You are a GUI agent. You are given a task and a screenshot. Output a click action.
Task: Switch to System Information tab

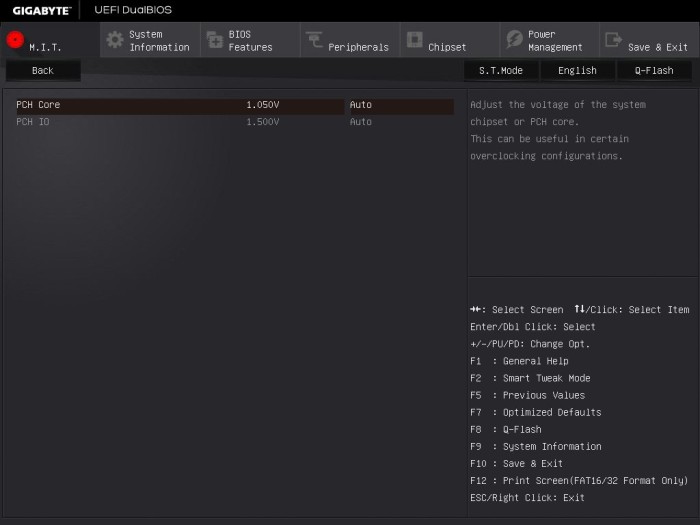pos(150,40)
